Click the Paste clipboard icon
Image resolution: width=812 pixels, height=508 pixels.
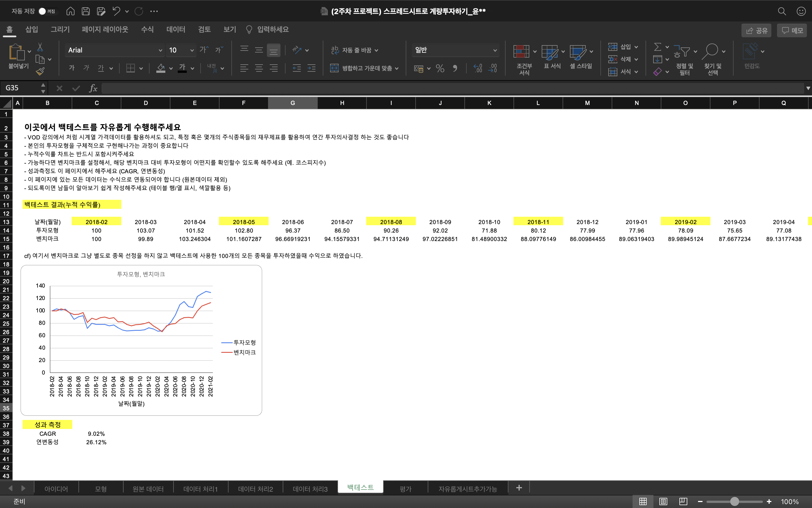click(16, 52)
